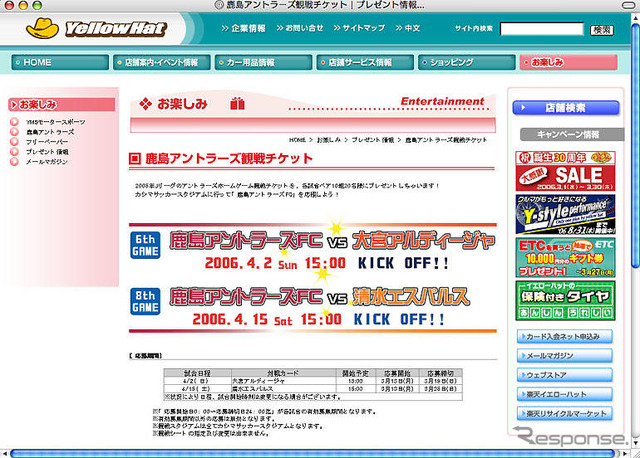Open フリーペーパー sidebar item
Image resolution: width=640 pixels, height=458 pixels.
(47, 142)
